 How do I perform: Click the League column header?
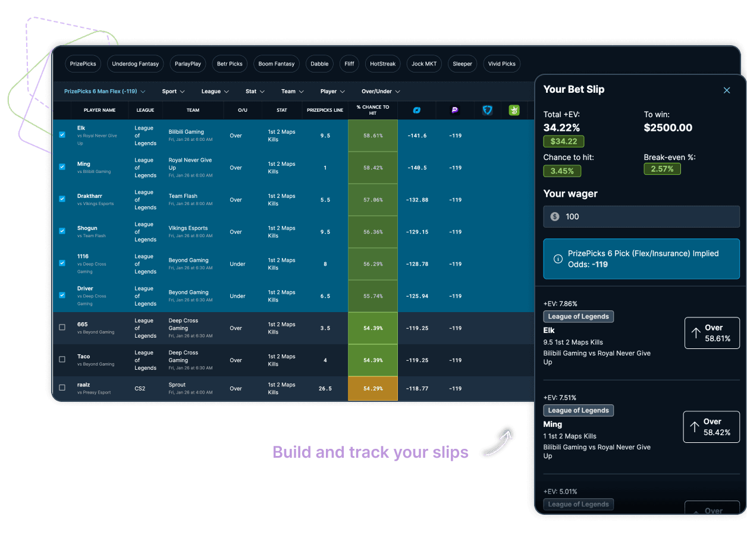[145, 110]
